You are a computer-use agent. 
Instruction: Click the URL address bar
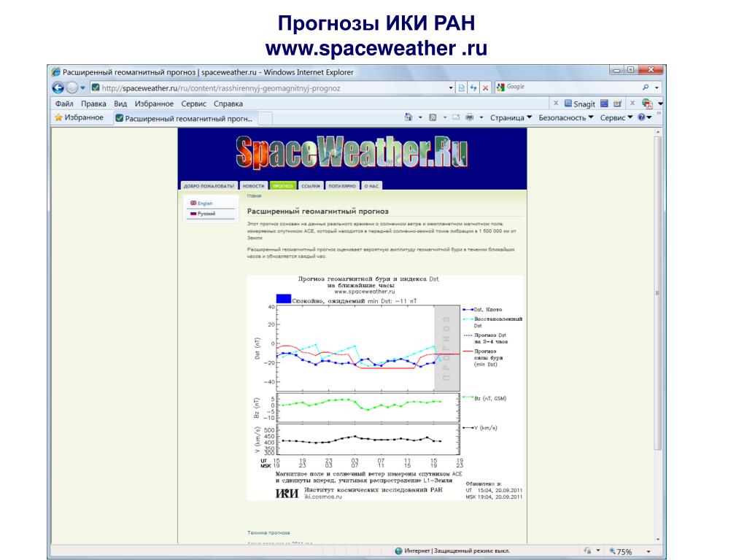pyautogui.click(x=271, y=88)
